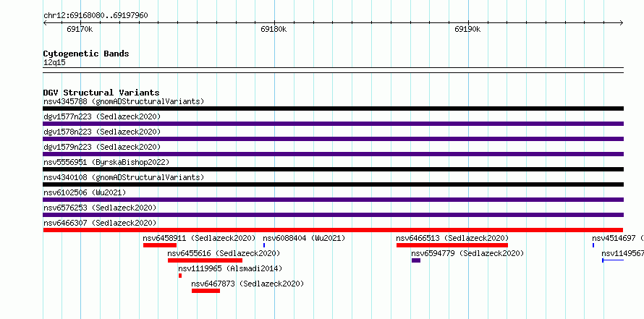
Task: Click the 69180k ruler label
Action: pos(274,29)
